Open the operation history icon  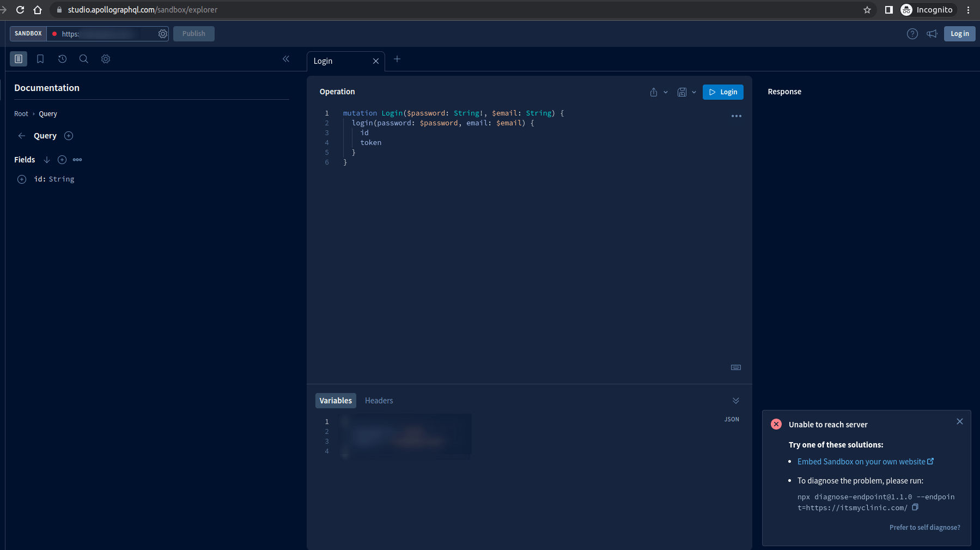point(62,59)
